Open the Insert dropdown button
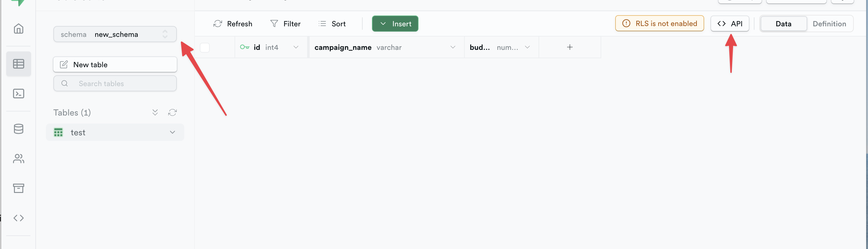This screenshot has width=868, height=249. tap(395, 24)
